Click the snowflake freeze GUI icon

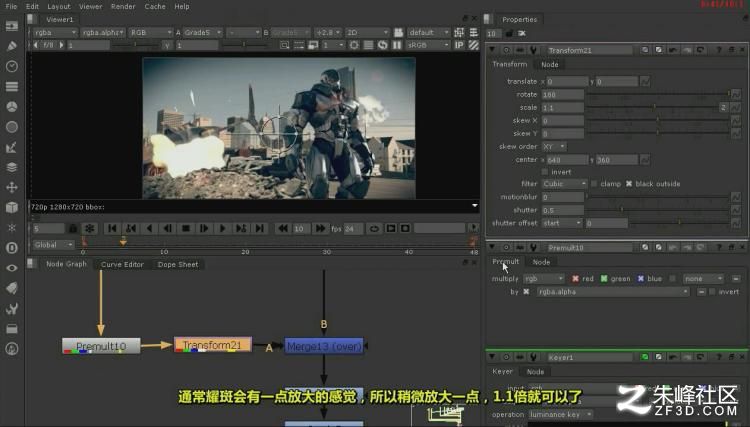tap(89, 229)
